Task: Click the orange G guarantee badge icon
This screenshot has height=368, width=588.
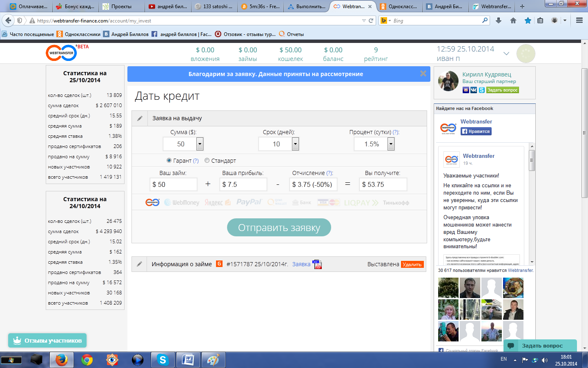Action: click(219, 264)
